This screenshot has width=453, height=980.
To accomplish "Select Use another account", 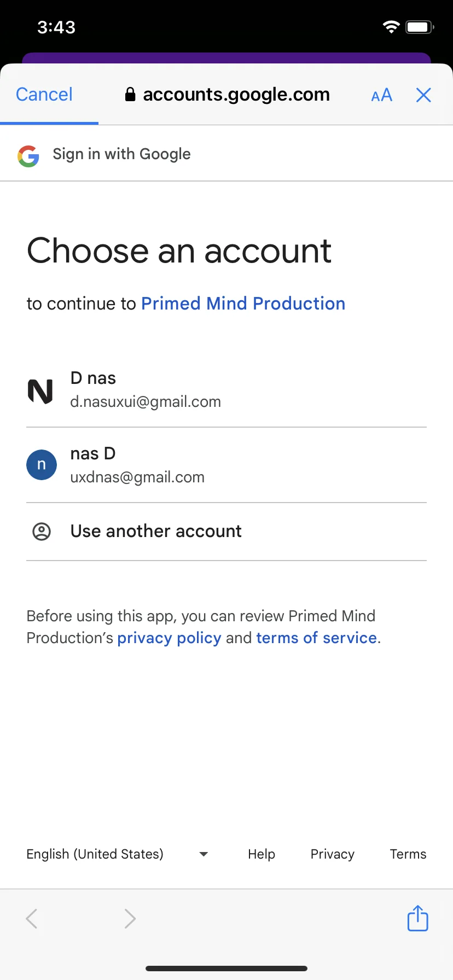I will tap(226, 532).
